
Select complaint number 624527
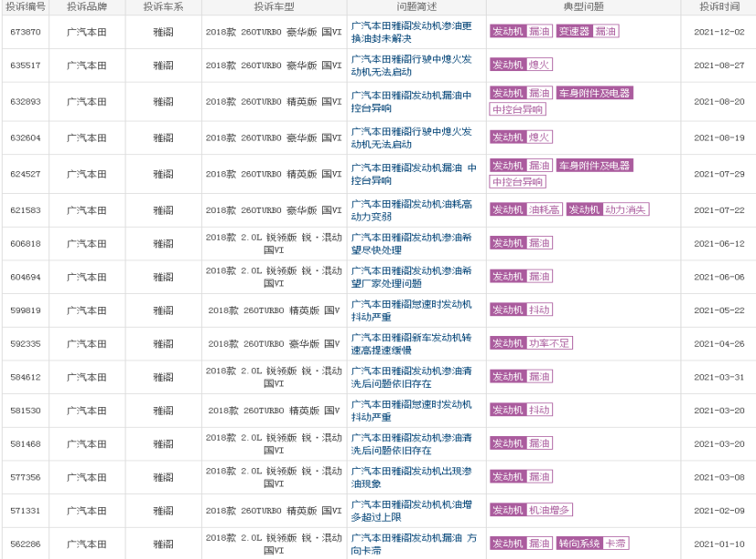[x=25, y=174]
